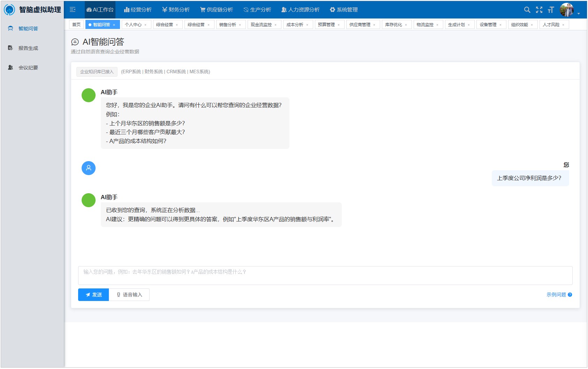The width and height of the screenshot is (588, 369).
Task: Click the search magnifier icon in header
Action: coord(527,10)
